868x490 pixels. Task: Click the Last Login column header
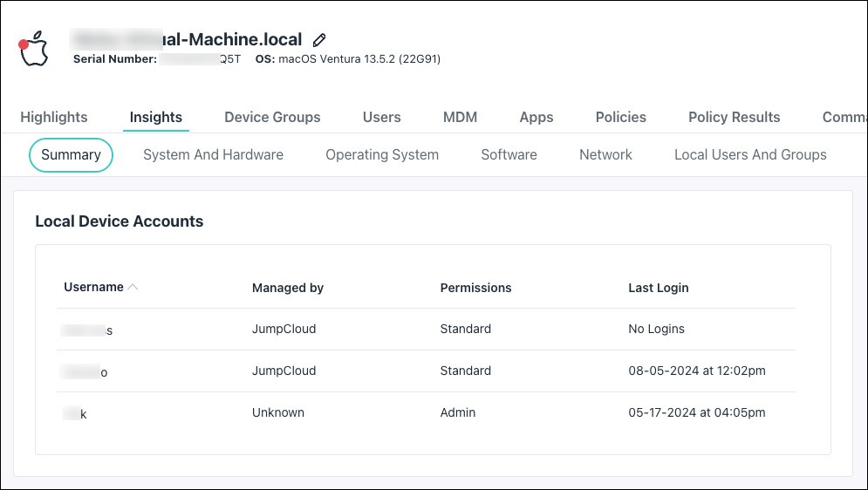coord(659,288)
